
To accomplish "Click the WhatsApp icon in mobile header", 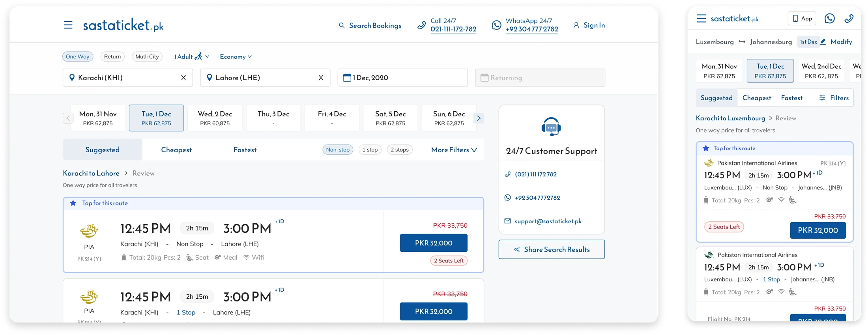I will 830,19.
